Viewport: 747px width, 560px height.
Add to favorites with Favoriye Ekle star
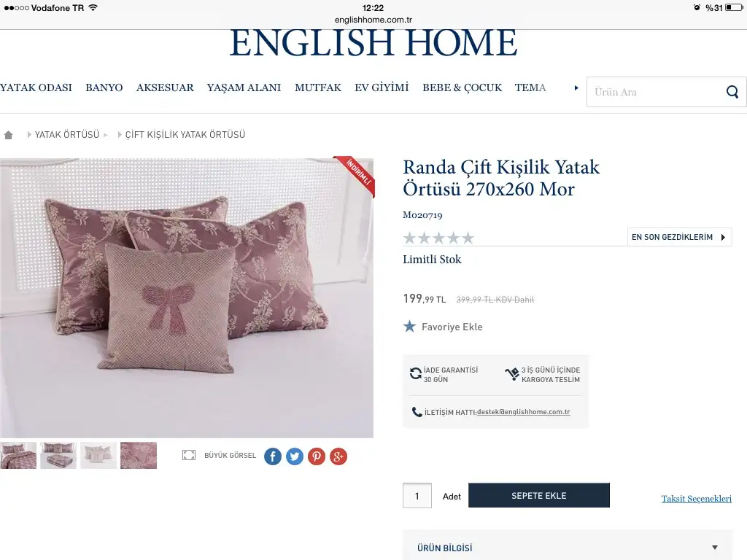coord(409,326)
